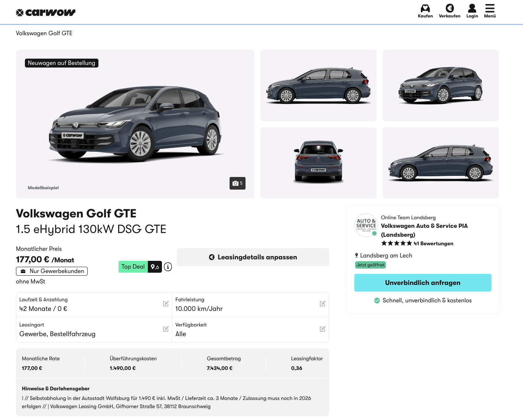
Task: View the side profile thumbnail, top row
Action: click(318, 85)
